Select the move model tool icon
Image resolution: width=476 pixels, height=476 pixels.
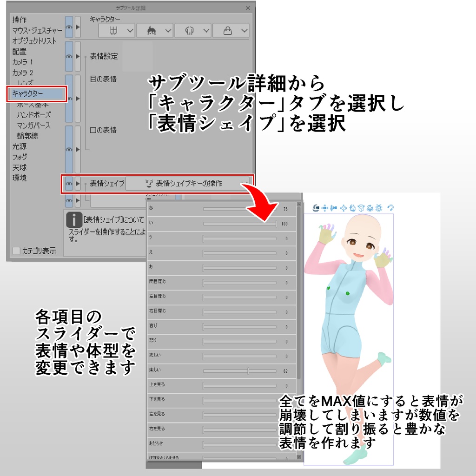click(x=344, y=208)
